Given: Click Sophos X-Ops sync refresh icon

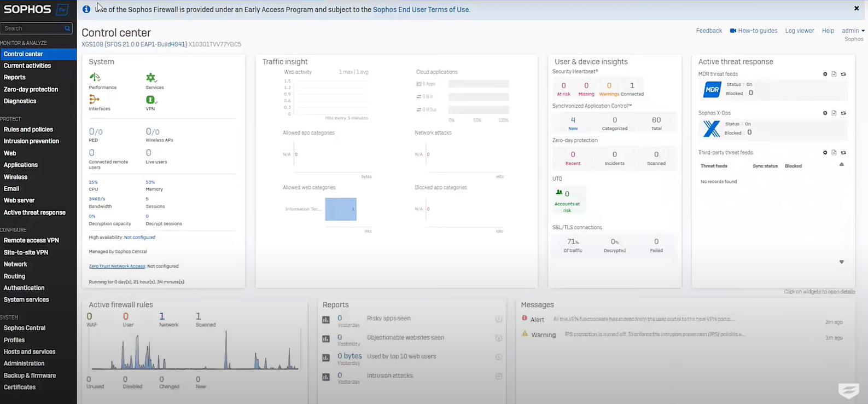Looking at the screenshot, I should click(x=843, y=113).
